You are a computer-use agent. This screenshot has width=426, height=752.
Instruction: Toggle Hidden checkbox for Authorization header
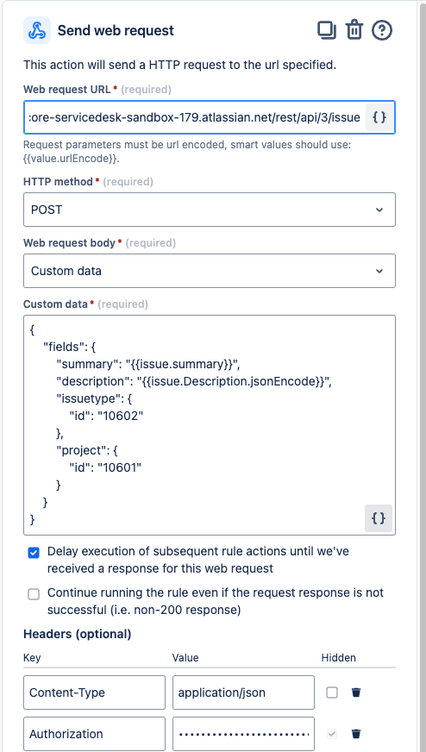(x=332, y=734)
